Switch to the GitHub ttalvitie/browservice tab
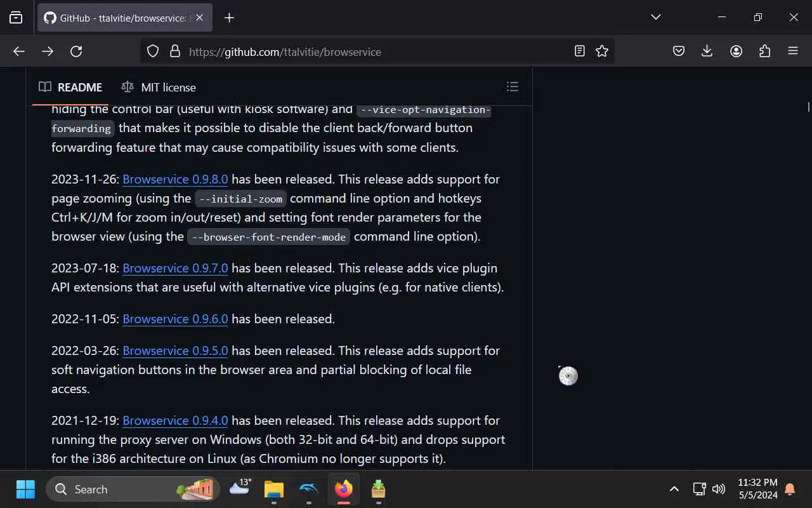The width and height of the screenshot is (812, 508). tap(124, 18)
